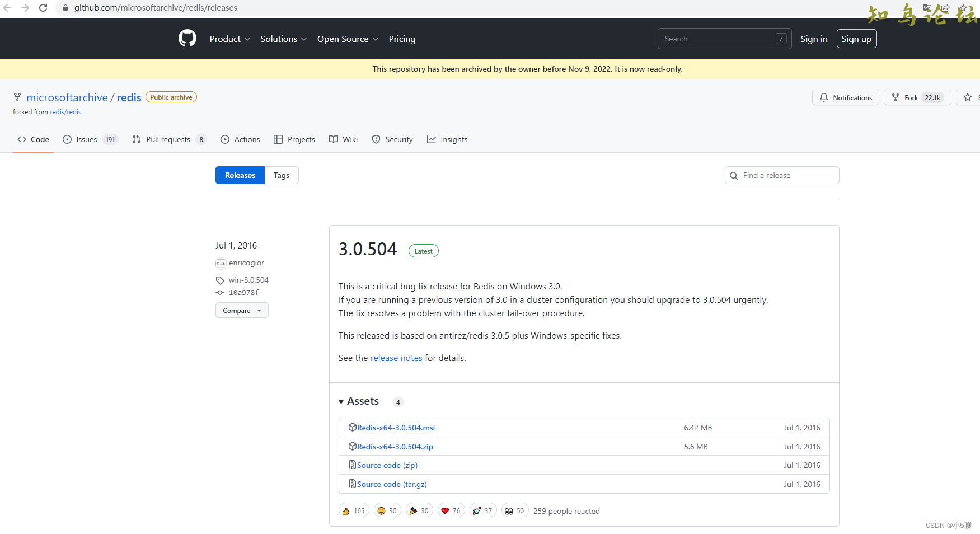The width and height of the screenshot is (980, 534).
Task: Open the Wiki tab
Action: pos(344,139)
